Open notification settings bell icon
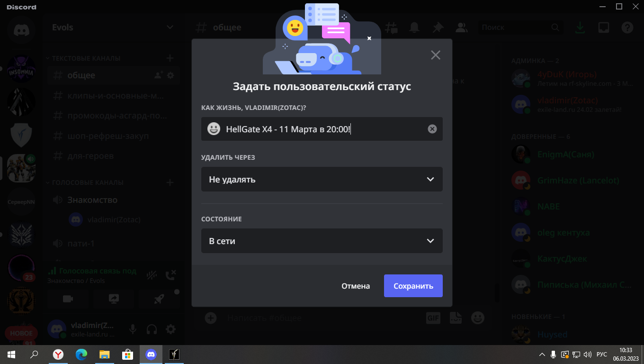The height and width of the screenshot is (364, 644). click(x=414, y=27)
